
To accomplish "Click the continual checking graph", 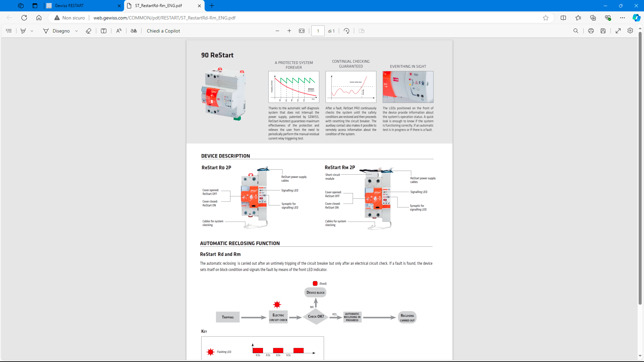I will point(351,87).
